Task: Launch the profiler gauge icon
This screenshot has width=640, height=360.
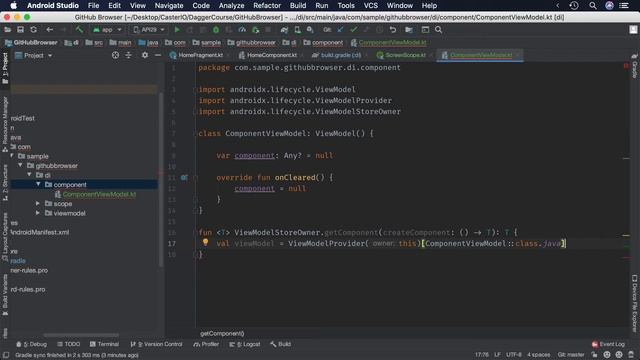Action: point(242,30)
